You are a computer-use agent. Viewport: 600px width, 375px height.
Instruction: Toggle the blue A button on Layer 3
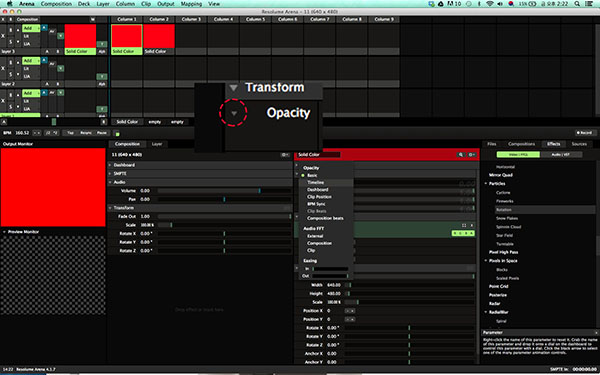[x=44, y=28]
